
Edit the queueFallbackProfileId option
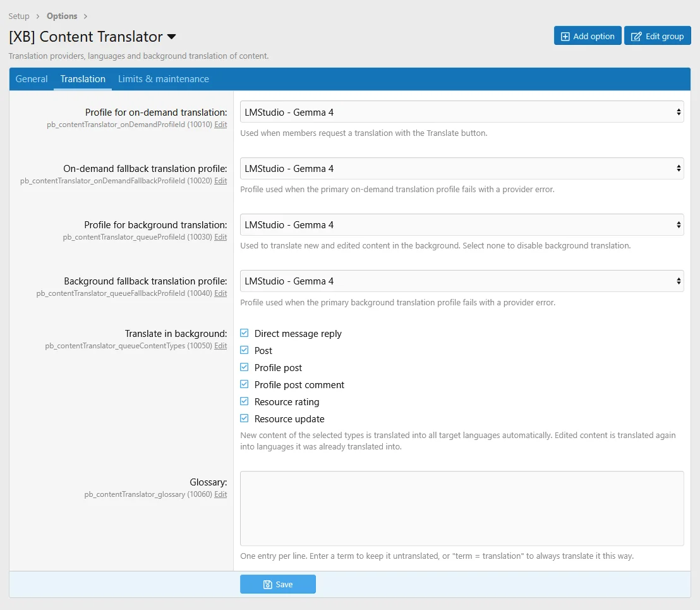[x=220, y=293]
